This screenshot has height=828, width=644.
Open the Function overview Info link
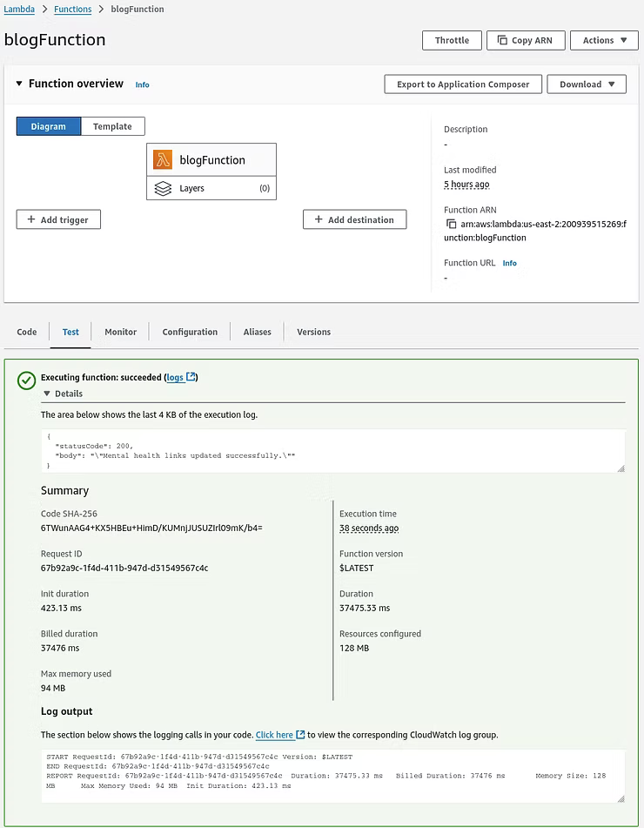tap(142, 84)
